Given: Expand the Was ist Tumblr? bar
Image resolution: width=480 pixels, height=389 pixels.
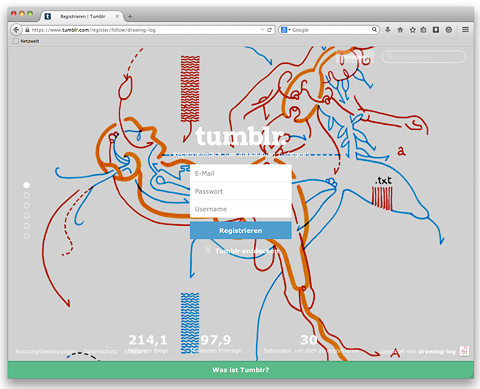Looking at the screenshot, I should (x=241, y=370).
